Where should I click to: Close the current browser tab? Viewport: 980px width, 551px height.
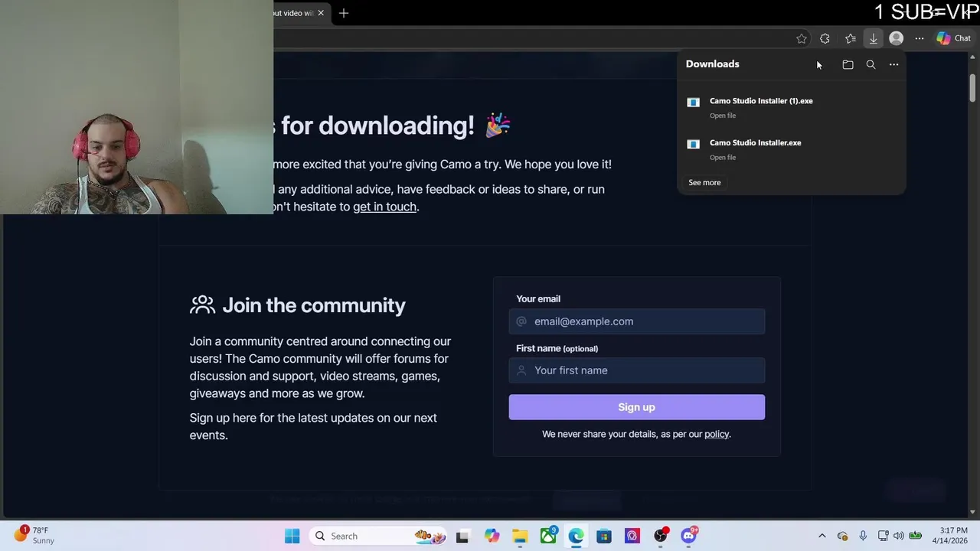pos(321,13)
